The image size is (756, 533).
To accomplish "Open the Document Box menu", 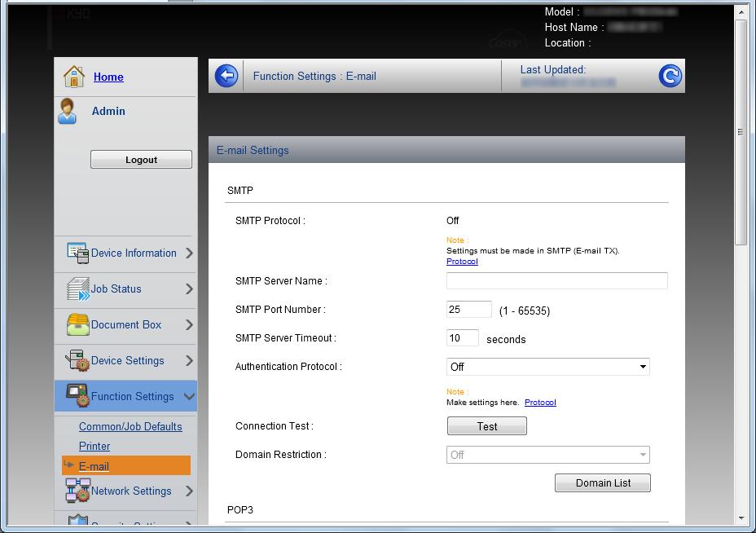I will pyautogui.click(x=126, y=324).
